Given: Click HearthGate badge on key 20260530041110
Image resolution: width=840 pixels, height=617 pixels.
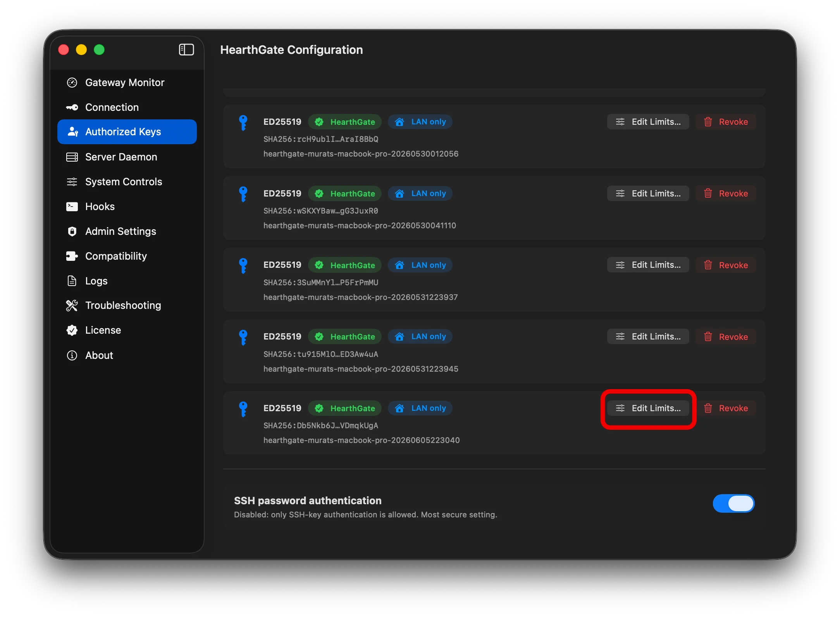Looking at the screenshot, I should 345,193.
